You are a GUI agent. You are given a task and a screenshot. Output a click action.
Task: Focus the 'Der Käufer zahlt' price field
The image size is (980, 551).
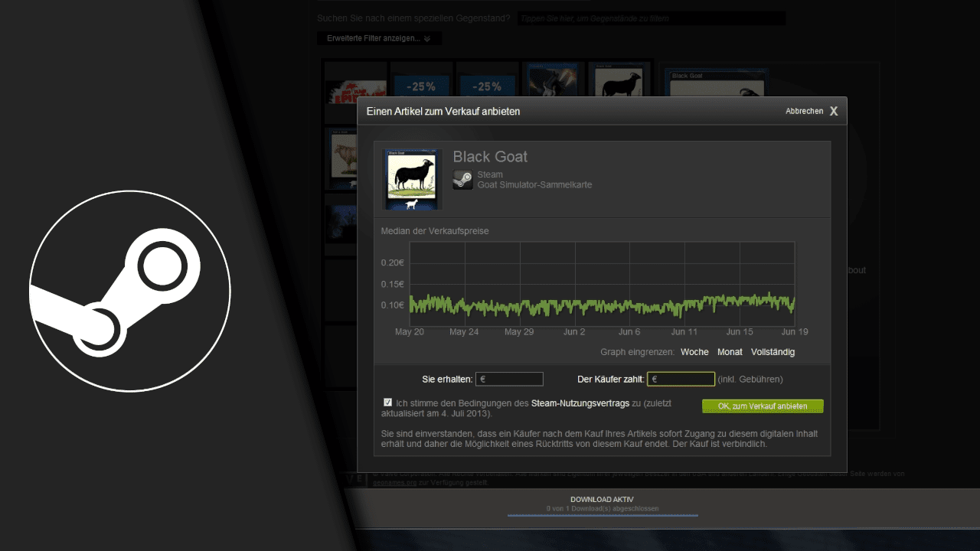click(681, 379)
